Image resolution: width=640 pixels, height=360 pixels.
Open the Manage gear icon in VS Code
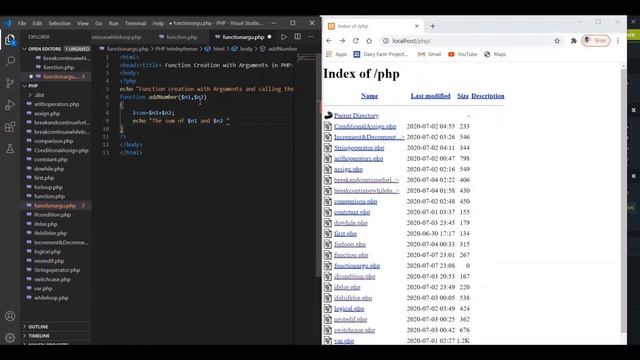10,337
